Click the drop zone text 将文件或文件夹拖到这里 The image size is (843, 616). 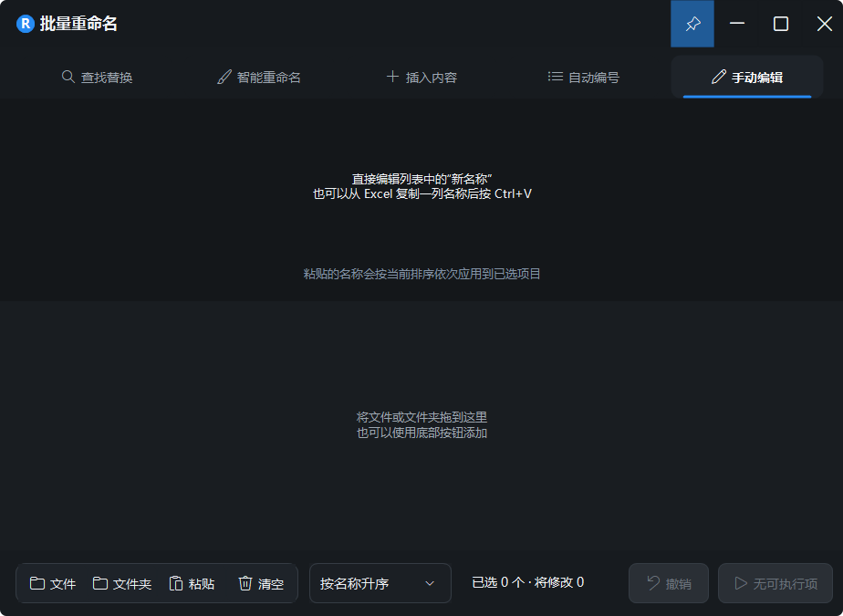coord(421,417)
